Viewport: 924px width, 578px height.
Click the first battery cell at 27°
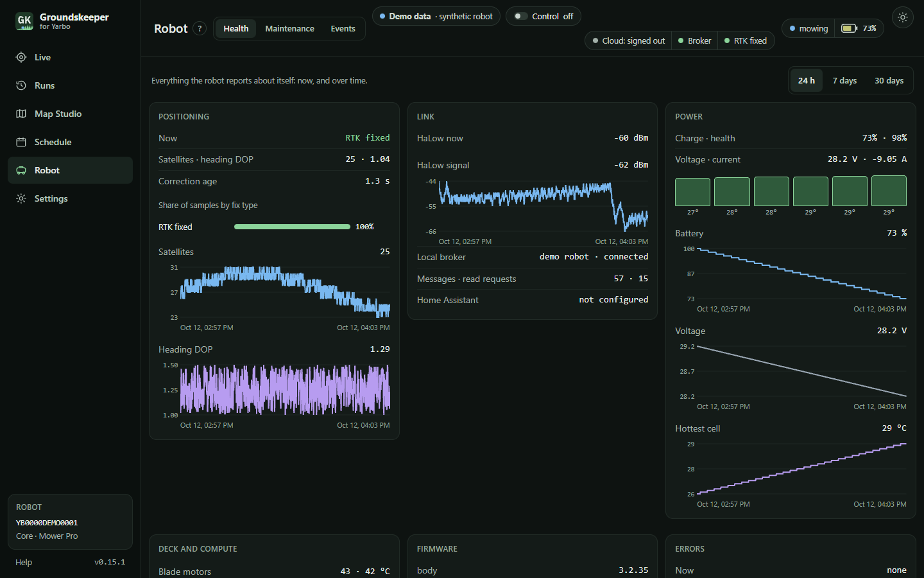[692, 191]
